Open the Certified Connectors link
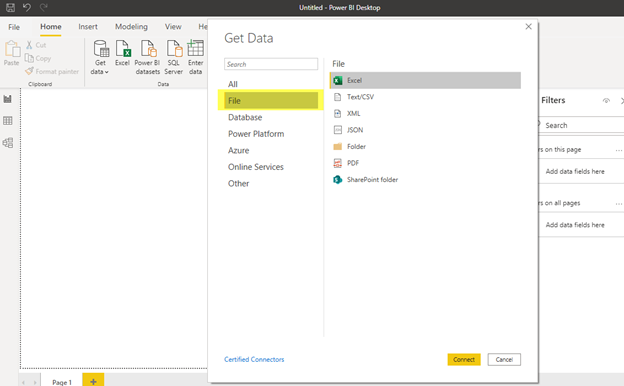This screenshot has height=386, width=624. tap(254, 359)
